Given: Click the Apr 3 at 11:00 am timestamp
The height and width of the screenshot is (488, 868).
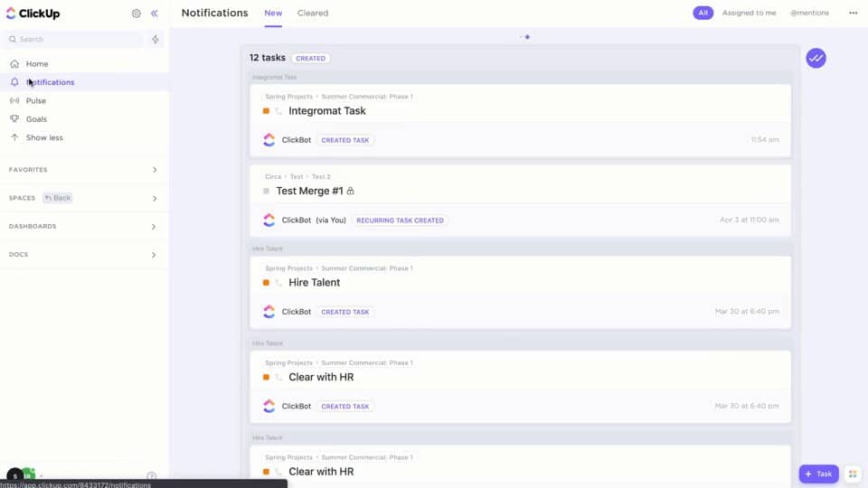Looking at the screenshot, I should pos(750,220).
